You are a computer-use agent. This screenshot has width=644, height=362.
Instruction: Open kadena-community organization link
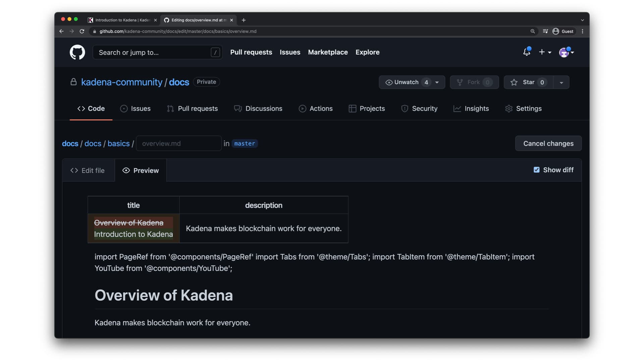click(x=121, y=82)
